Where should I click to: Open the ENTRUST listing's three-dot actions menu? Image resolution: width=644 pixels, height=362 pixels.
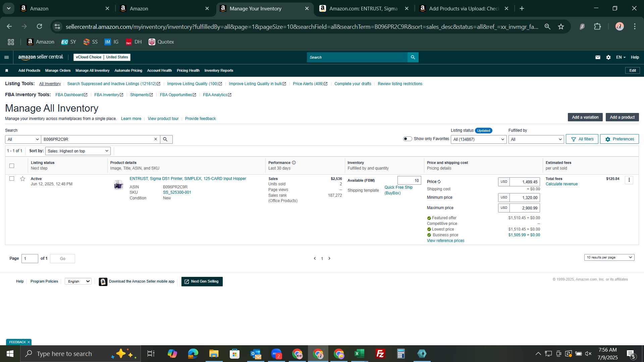click(x=629, y=180)
